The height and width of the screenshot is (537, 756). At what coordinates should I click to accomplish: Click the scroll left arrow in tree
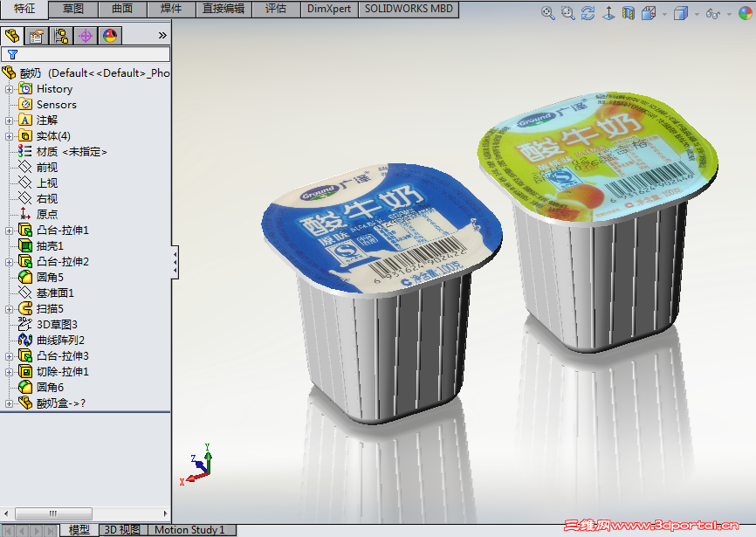(6, 513)
